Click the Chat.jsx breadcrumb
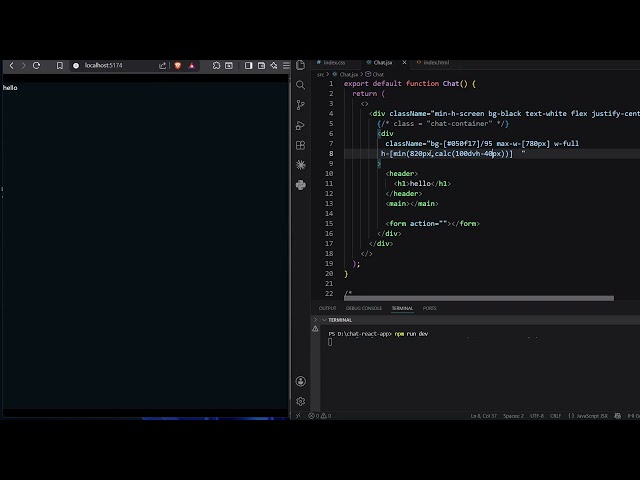Screen dimensions: 640x480 click(348, 74)
